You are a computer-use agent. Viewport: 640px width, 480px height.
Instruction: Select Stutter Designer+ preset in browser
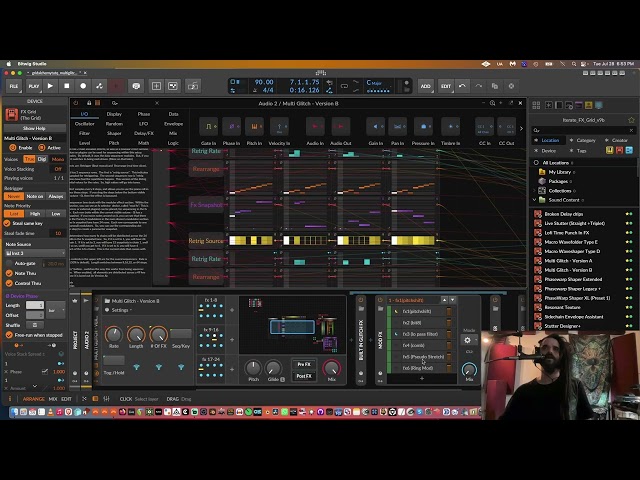(x=562, y=326)
